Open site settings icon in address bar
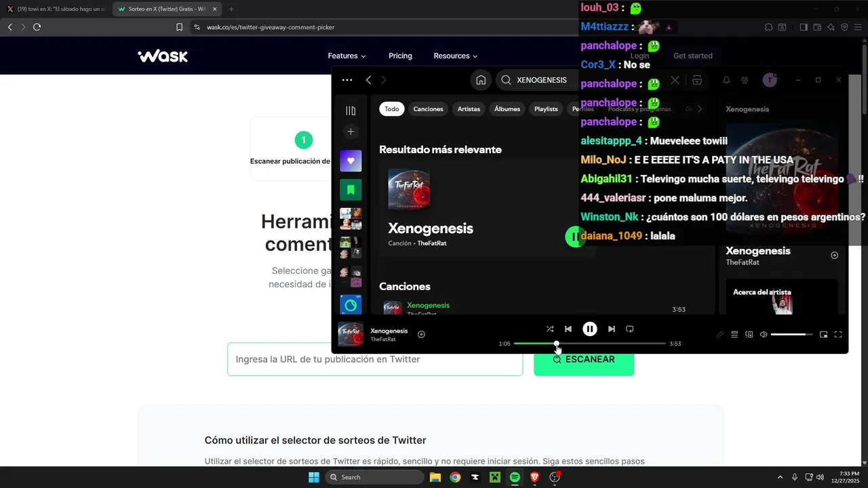 coord(197,27)
